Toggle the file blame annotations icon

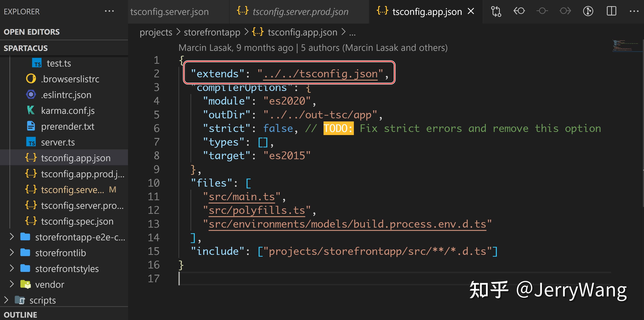click(x=588, y=11)
